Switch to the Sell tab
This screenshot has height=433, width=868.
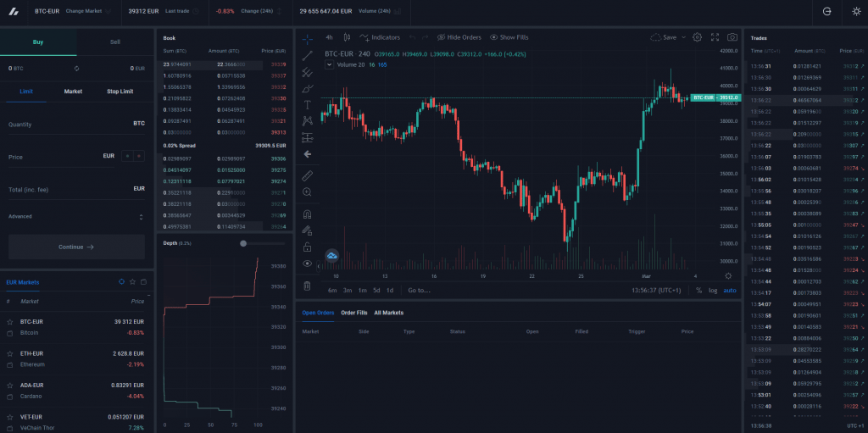[x=115, y=42]
